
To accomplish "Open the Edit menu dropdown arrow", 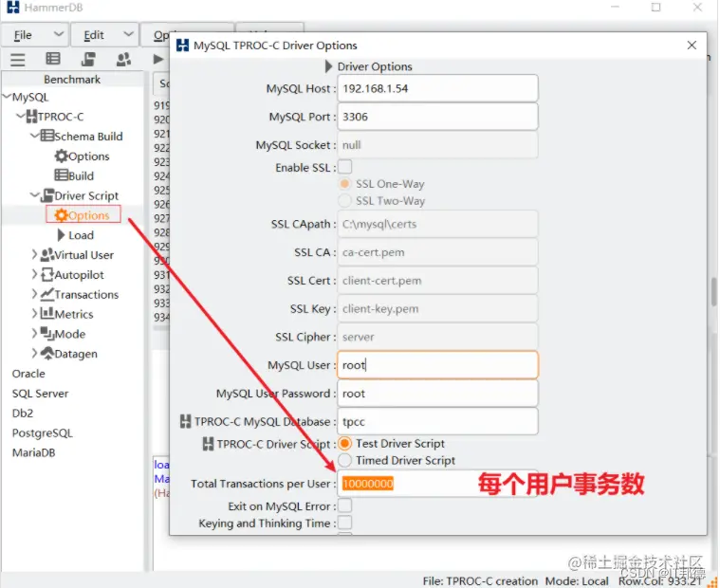I will (x=129, y=34).
